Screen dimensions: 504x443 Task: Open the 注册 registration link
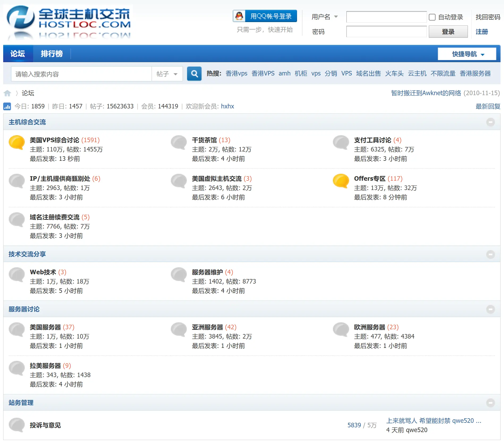[481, 32]
